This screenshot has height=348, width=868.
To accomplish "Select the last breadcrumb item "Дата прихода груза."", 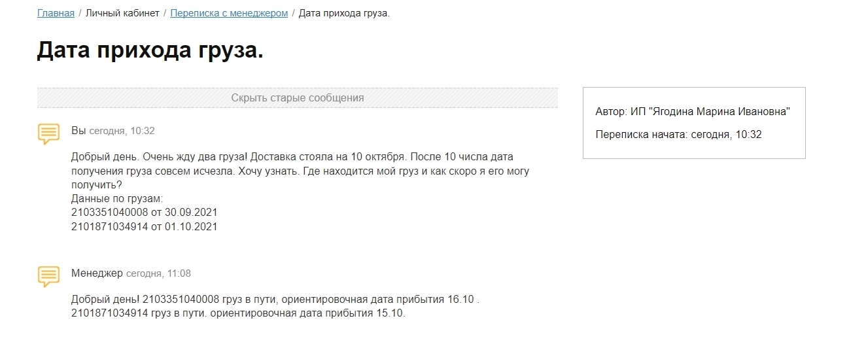I will pyautogui.click(x=344, y=13).
